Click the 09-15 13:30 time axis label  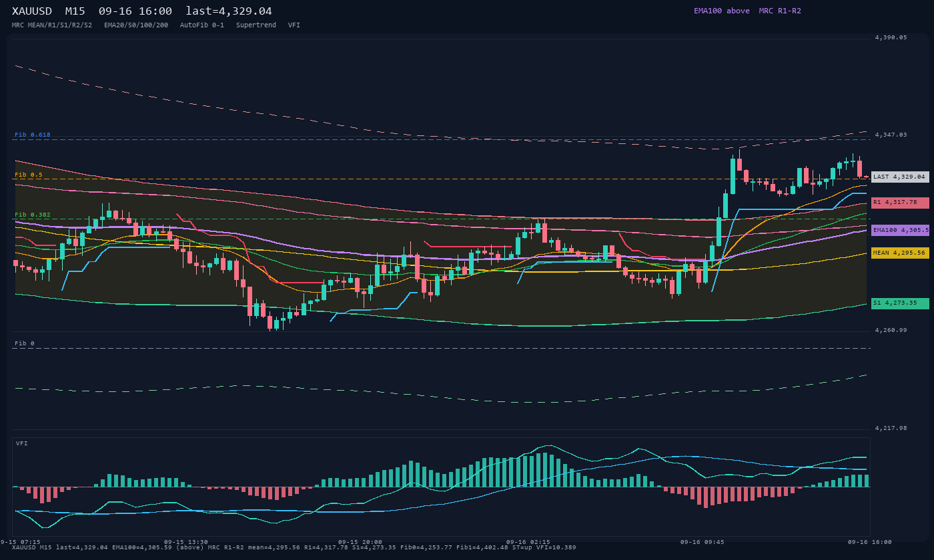point(186,542)
